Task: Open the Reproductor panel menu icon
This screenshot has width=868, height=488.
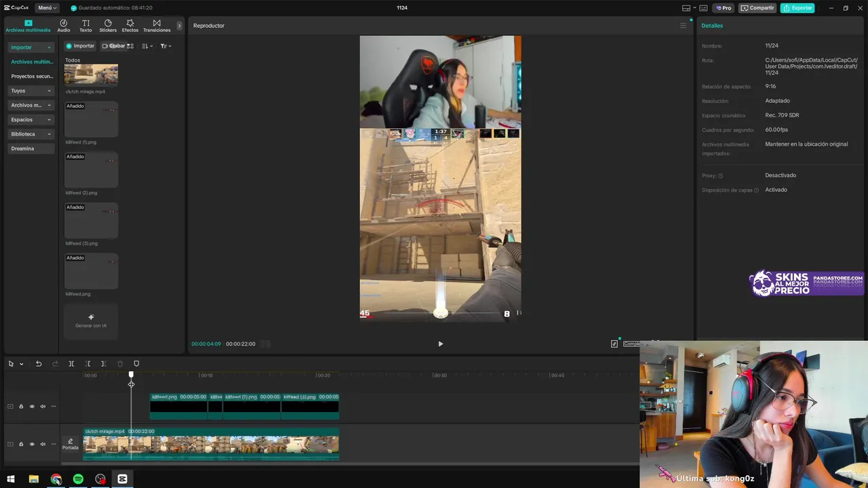Action: tap(683, 26)
